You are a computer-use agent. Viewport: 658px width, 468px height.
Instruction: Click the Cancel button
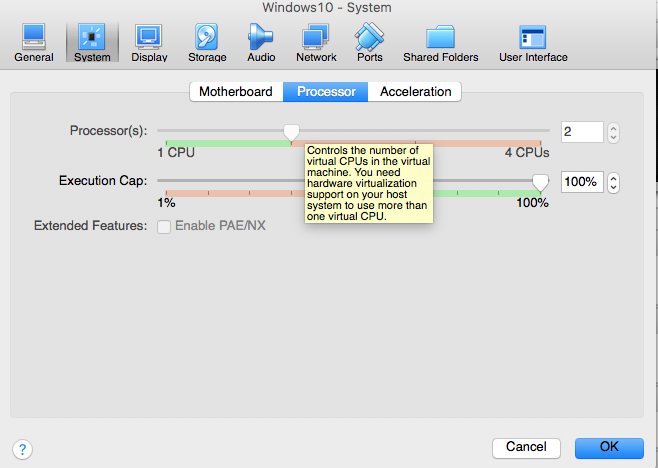click(x=526, y=447)
